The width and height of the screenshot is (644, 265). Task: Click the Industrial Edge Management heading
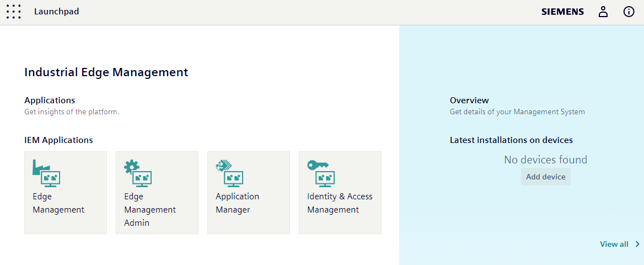tap(106, 72)
